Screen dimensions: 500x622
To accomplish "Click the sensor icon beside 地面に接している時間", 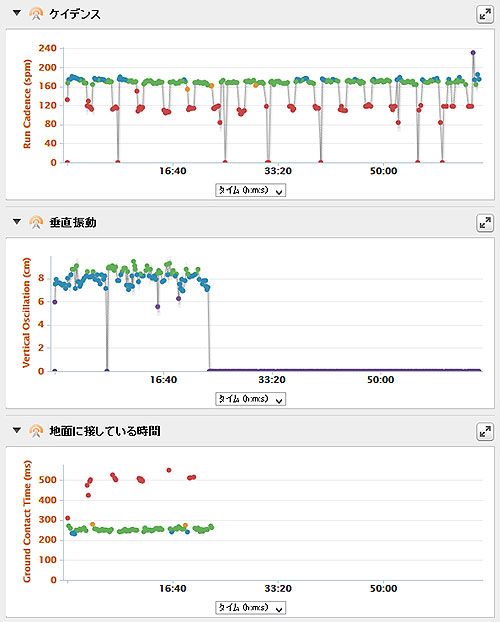I will pyautogui.click(x=36, y=431).
